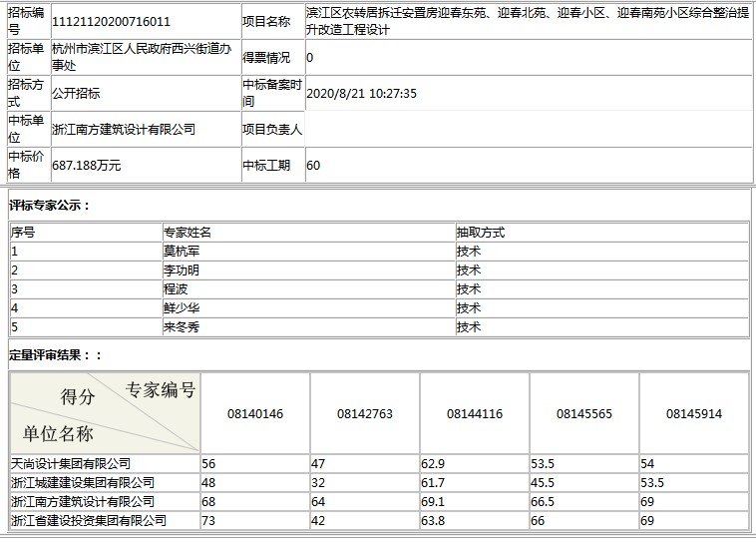
Task: Click the 中标备案时间 label
Action: 272,93
